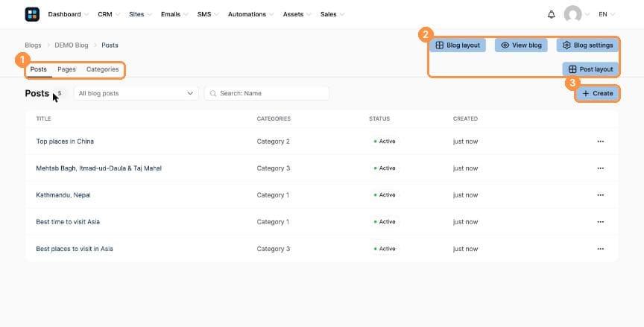This screenshot has height=327, width=644.
Task: Click Category 1 of Kathmandu, Nepal row
Action: tap(273, 195)
